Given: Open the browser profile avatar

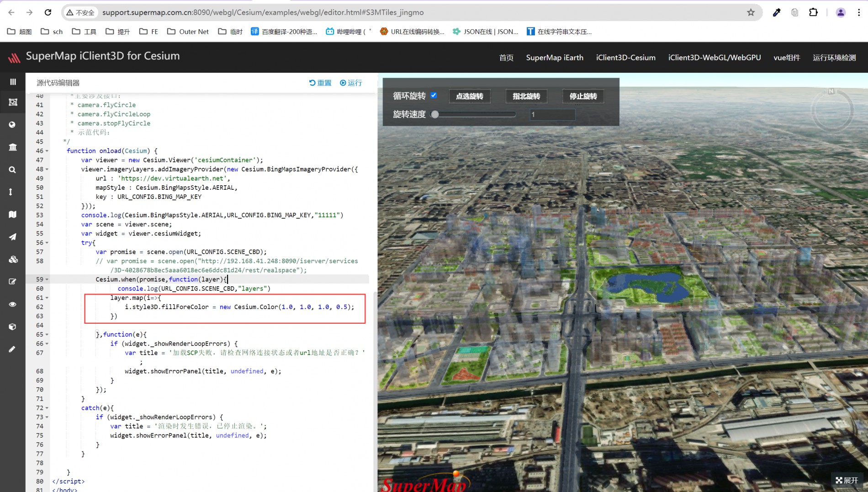Looking at the screenshot, I should pos(841,12).
